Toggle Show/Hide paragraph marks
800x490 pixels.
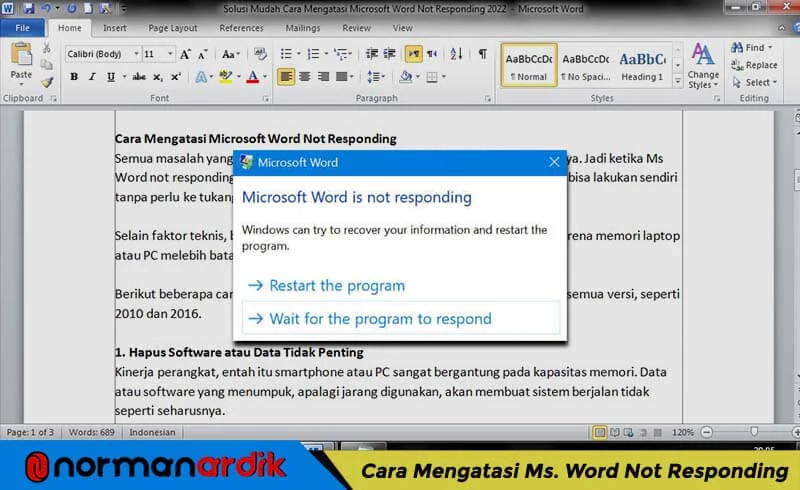click(482, 54)
